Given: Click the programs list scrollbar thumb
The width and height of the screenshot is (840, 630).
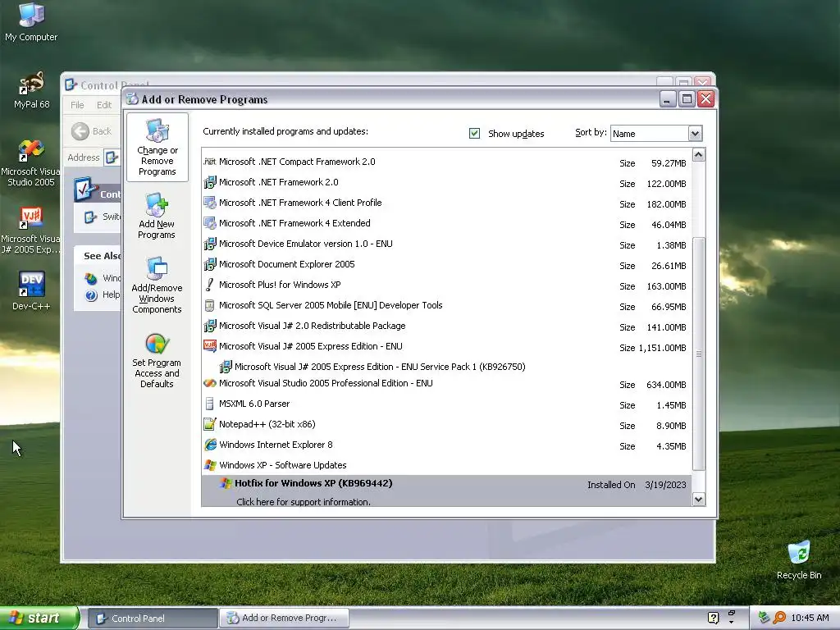Looking at the screenshot, I should pos(699,354).
